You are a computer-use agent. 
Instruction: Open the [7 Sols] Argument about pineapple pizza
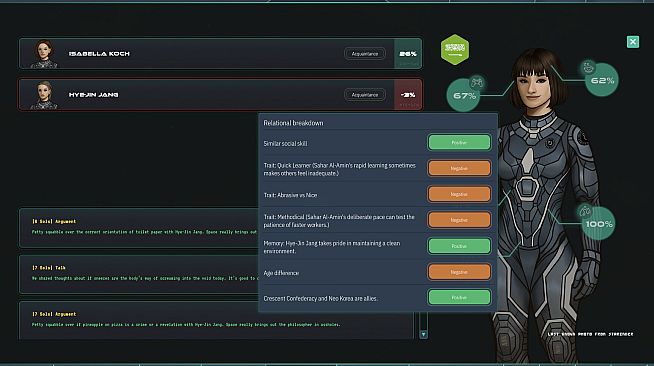coord(216,320)
